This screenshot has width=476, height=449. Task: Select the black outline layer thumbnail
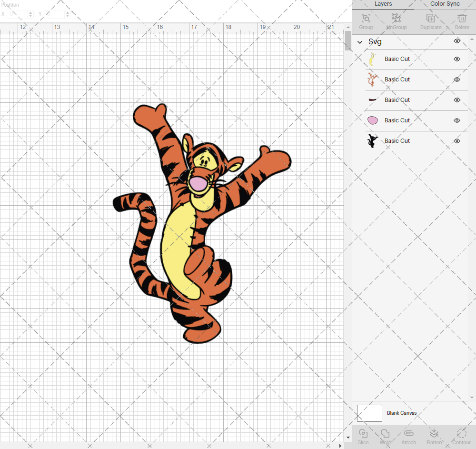click(372, 141)
